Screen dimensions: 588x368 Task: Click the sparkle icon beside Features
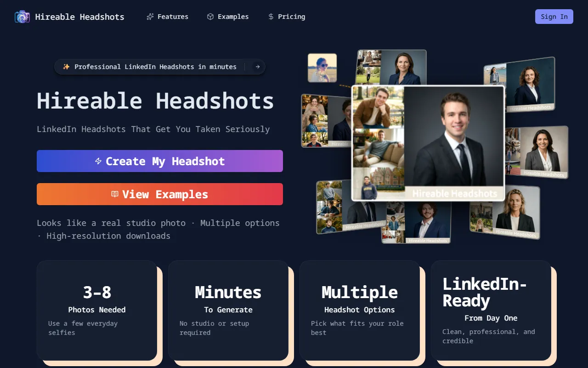click(x=150, y=17)
